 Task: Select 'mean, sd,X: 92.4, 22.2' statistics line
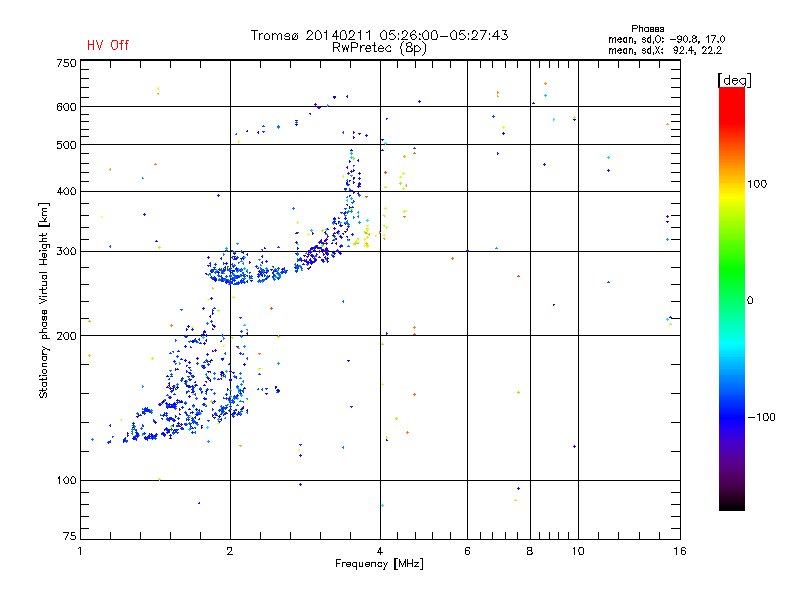(665, 50)
